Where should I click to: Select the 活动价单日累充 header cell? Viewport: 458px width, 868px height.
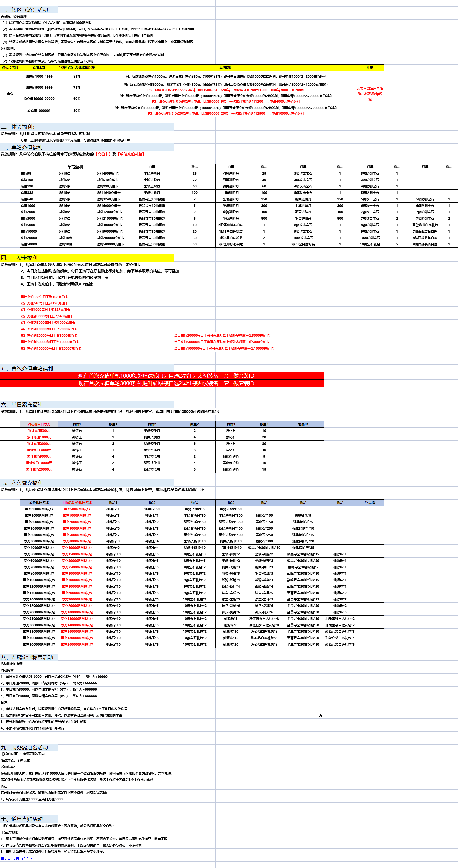click(39, 424)
